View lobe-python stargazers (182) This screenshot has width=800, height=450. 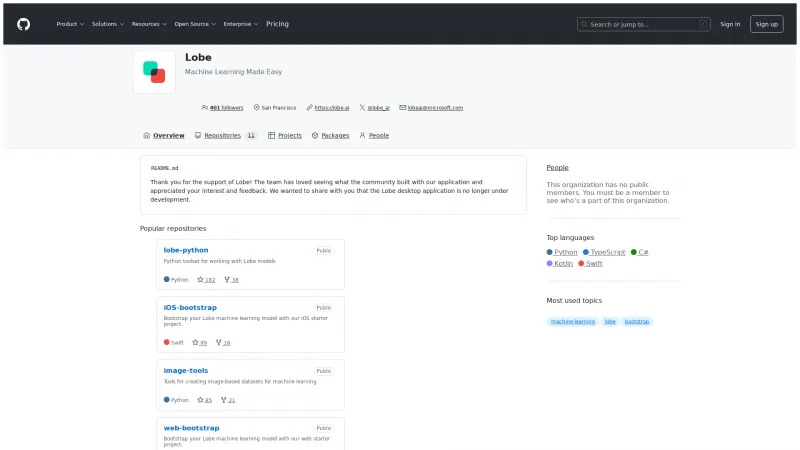(x=206, y=280)
